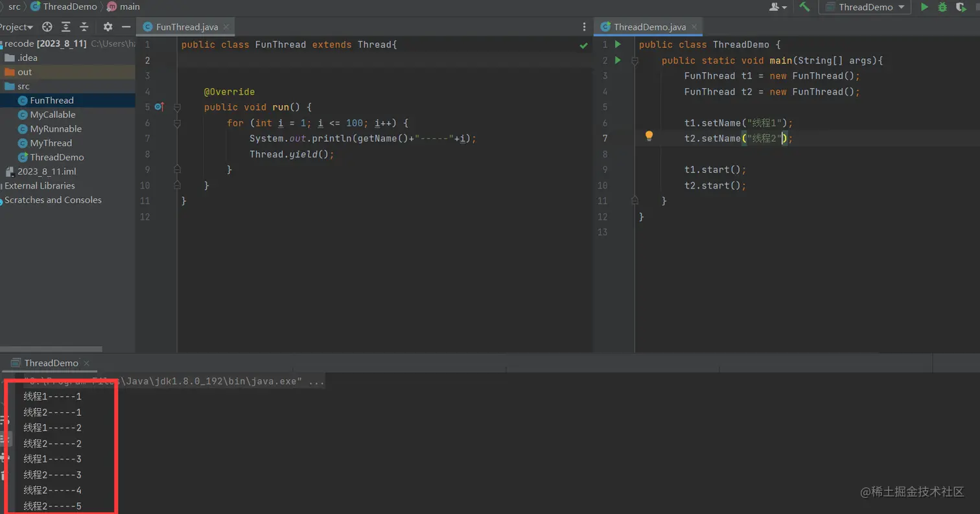Image resolution: width=980 pixels, height=514 pixels.
Task: Click the t1.start() statement
Action: coord(716,170)
